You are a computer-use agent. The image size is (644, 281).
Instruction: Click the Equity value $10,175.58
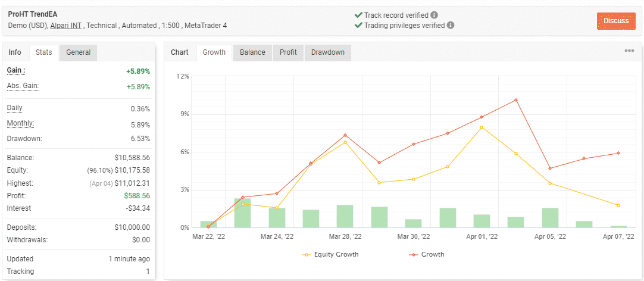pyautogui.click(x=132, y=170)
